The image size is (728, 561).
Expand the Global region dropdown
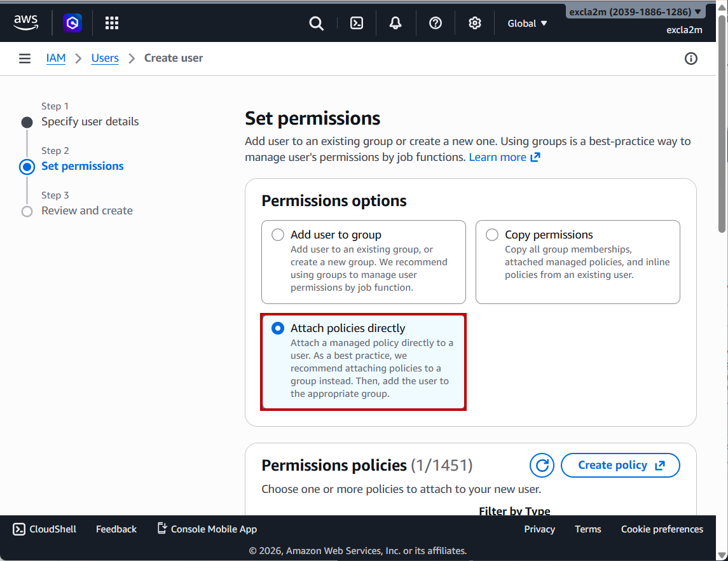[527, 24]
